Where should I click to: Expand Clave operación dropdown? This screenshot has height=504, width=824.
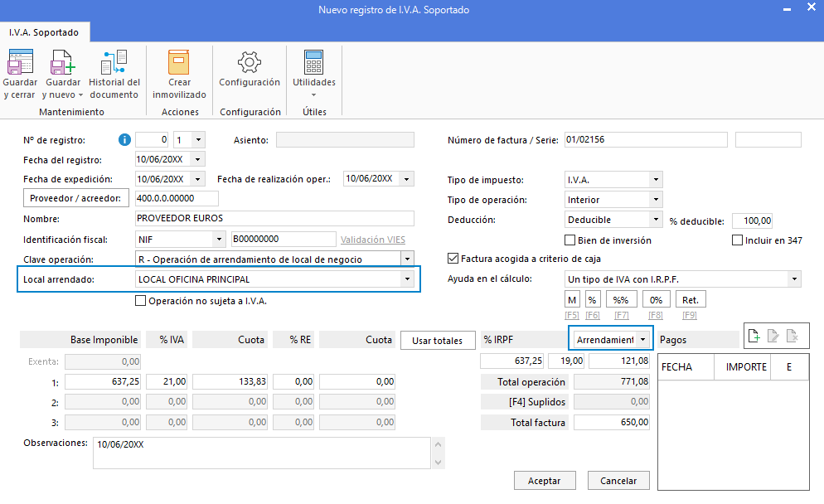[407, 259]
